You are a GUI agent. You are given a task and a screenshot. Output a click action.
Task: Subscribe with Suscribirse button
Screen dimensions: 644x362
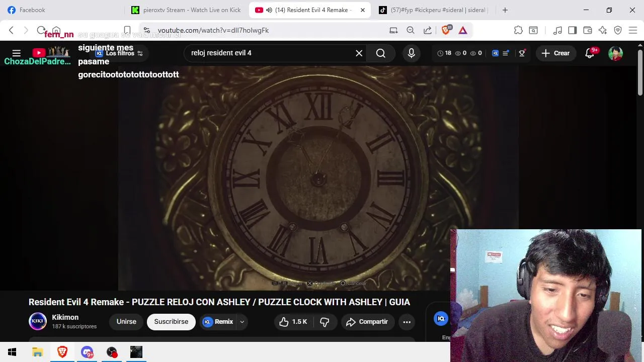click(171, 322)
